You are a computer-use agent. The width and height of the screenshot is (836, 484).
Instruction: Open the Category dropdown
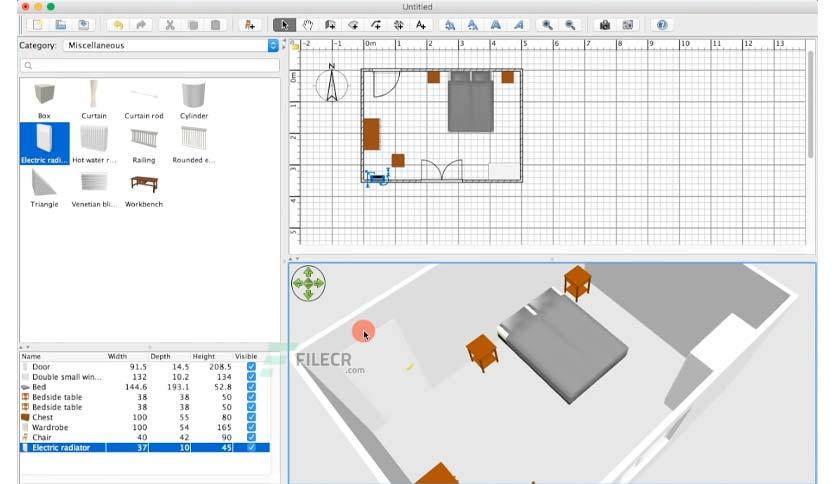(x=171, y=45)
